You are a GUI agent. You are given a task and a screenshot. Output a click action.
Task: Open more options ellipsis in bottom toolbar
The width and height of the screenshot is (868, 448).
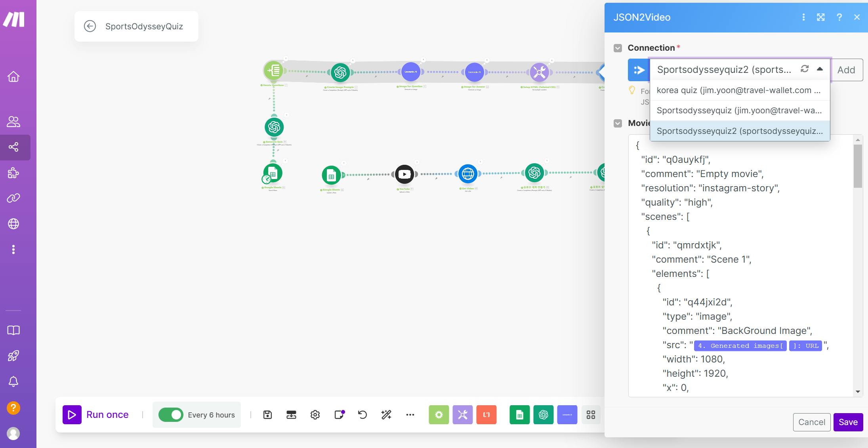click(x=410, y=415)
